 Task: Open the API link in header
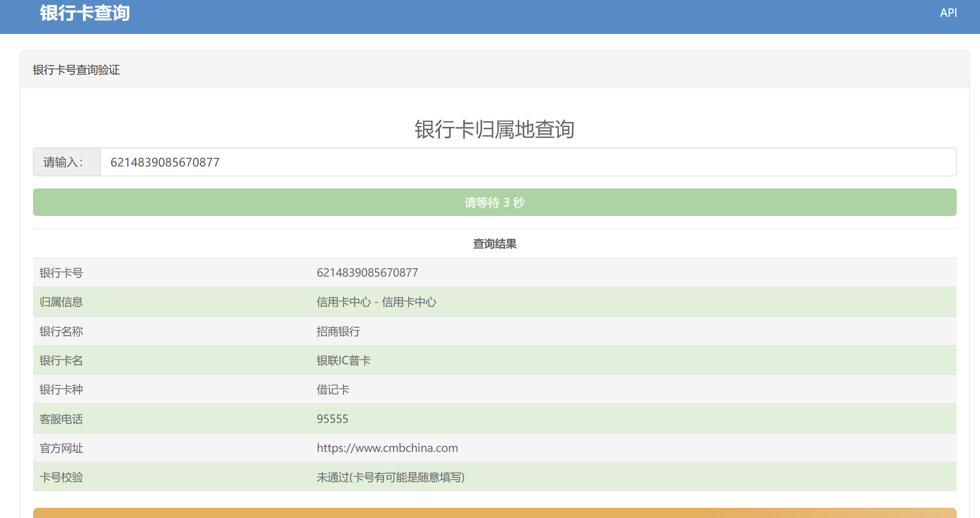coord(948,13)
